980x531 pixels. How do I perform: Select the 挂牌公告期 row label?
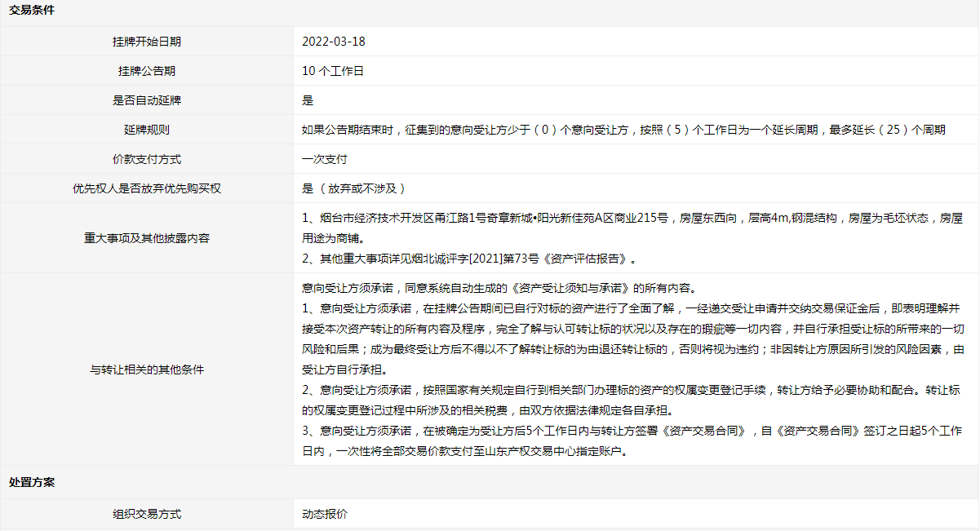click(x=147, y=71)
